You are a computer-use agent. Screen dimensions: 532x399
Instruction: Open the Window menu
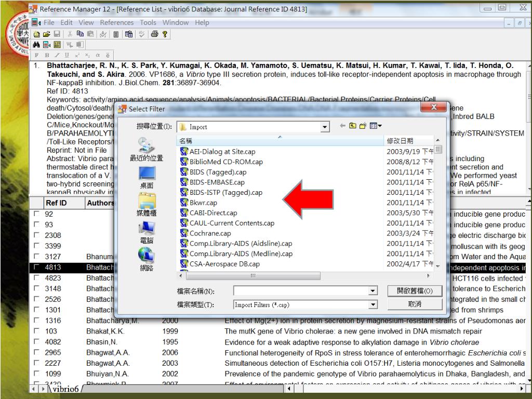[176, 22]
